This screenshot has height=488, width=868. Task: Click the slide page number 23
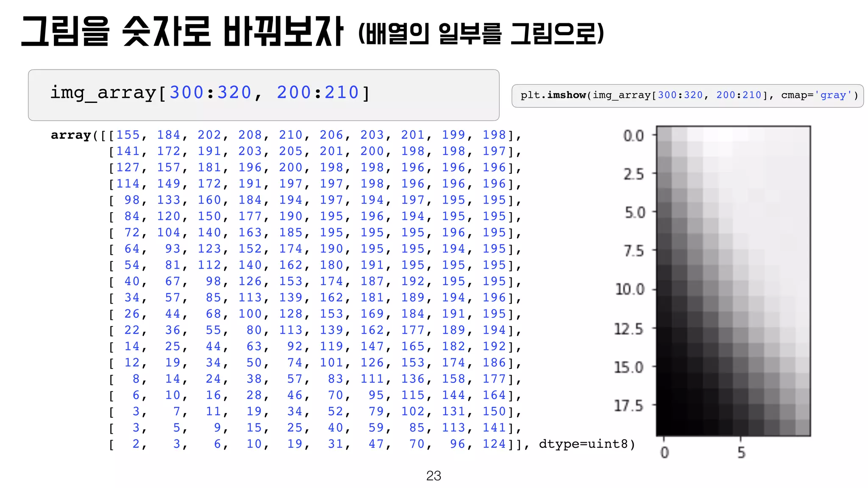(434, 476)
